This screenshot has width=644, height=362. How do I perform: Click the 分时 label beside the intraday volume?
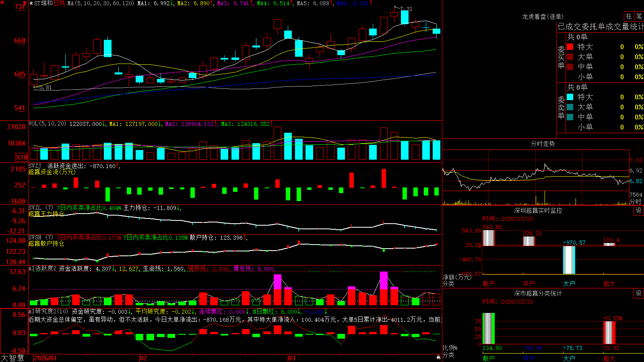coord(636,202)
